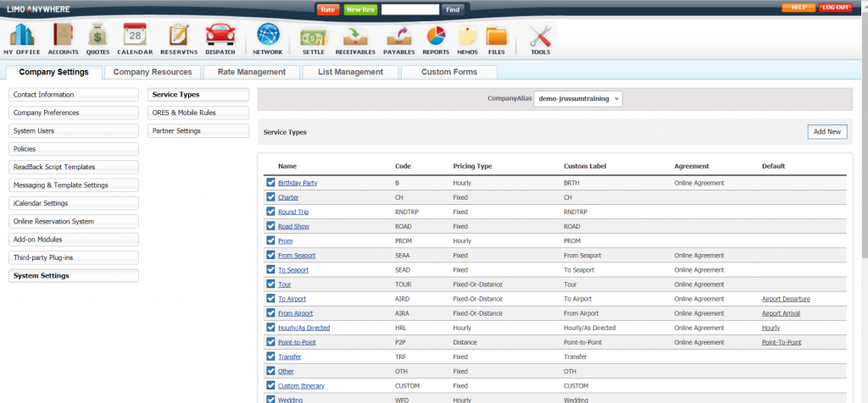The image size is (868, 403).
Task: Open ReadBack Script Templates
Action: point(74,167)
